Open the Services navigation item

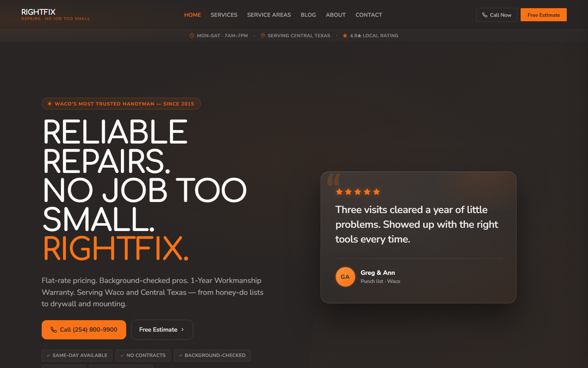[224, 15]
